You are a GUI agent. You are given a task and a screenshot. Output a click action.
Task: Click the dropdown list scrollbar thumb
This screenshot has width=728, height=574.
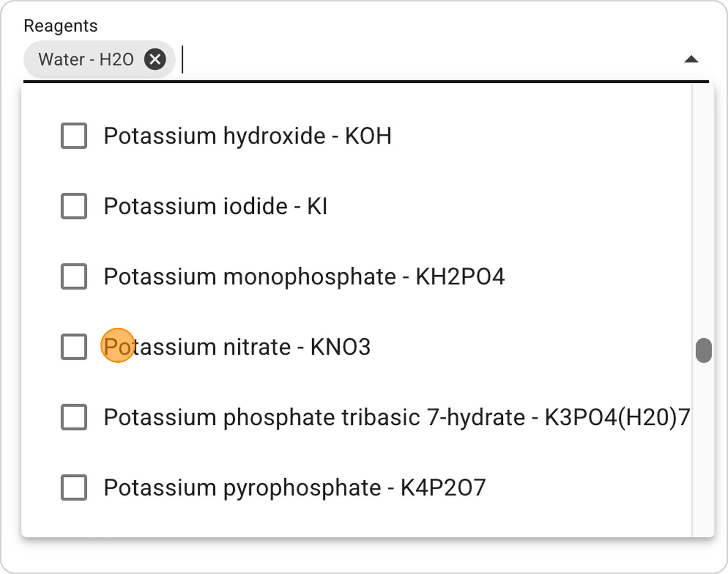tap(704, 350)
